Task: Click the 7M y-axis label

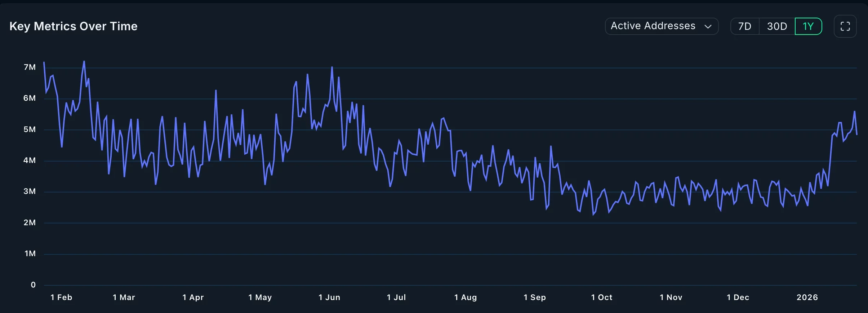Action: (30, 67)
